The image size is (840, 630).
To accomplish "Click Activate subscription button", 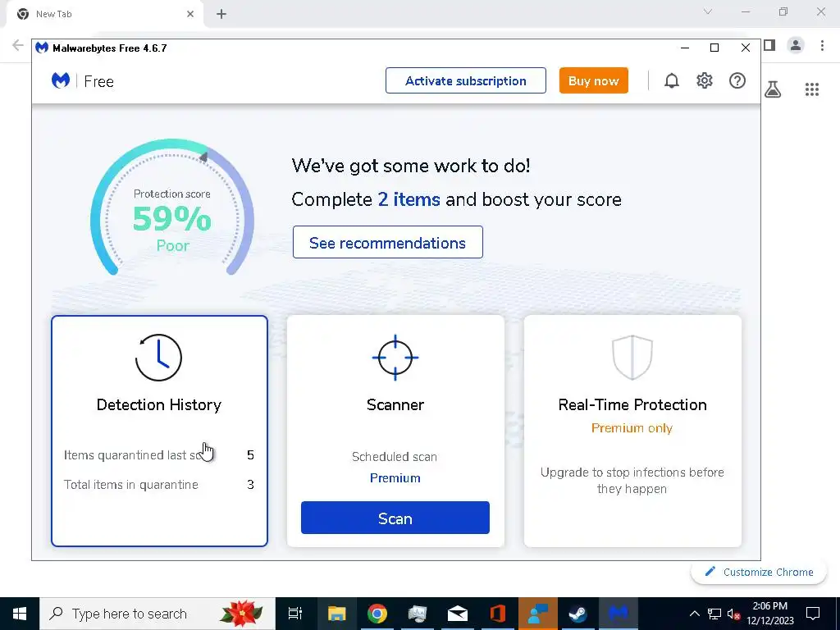I will (x=466, y=81).
